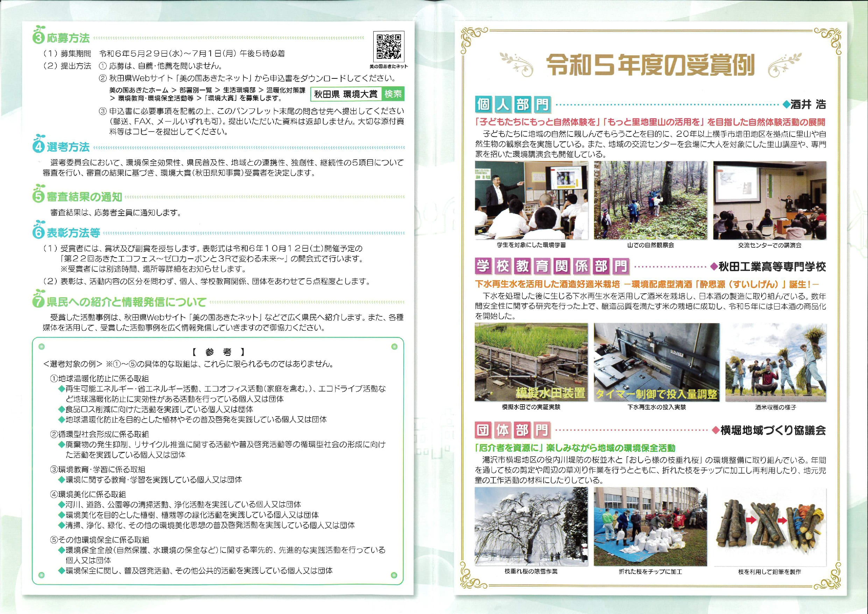Open the 酒米収穫の様子 harvest photo
This screenshot has height=614, width=868.
coord(775,362)
